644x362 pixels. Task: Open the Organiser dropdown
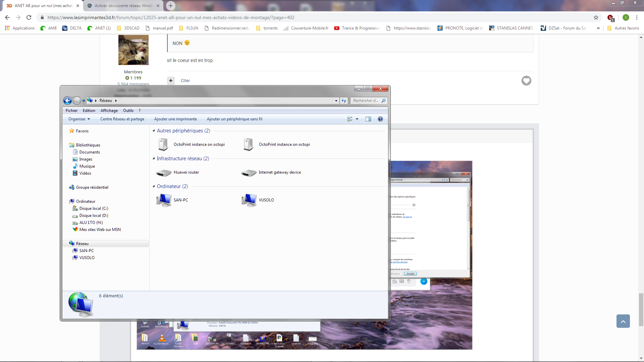(79, 119)
